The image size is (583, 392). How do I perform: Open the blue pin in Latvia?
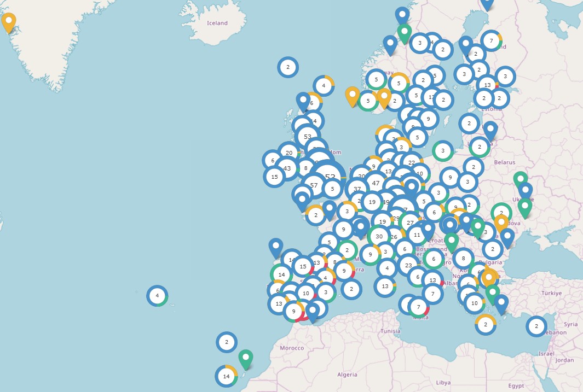(490, 130)
